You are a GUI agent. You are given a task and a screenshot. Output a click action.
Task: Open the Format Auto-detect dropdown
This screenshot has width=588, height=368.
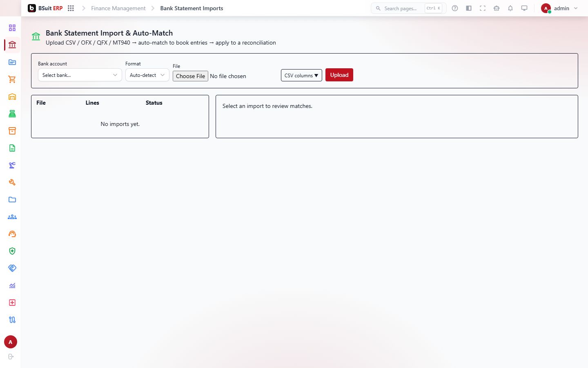point(147,75)
